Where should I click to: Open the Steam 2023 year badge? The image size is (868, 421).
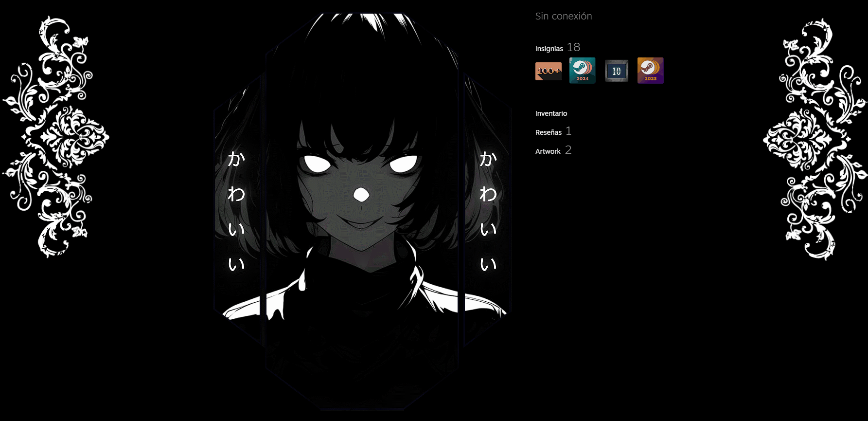651,71
